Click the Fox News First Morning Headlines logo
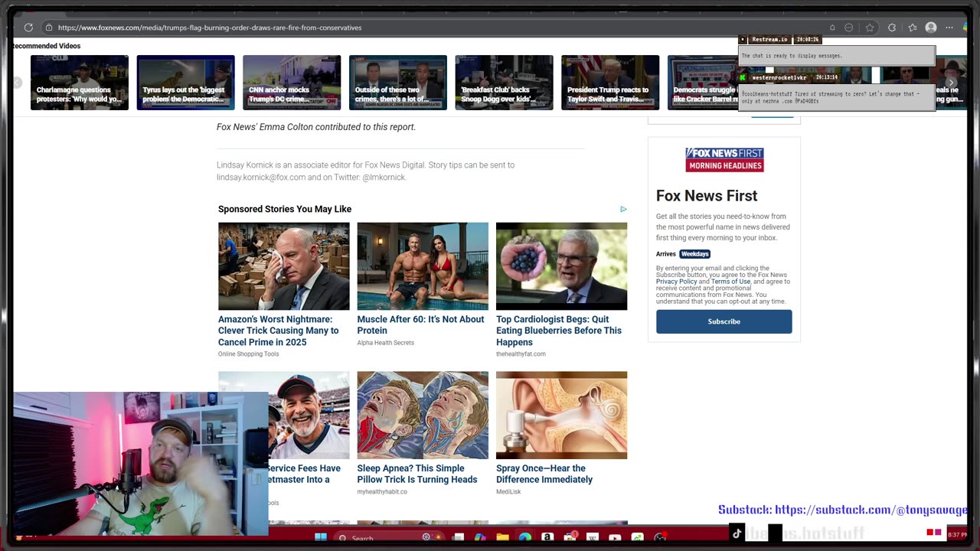Screen dimensions: 980x551 724,159
